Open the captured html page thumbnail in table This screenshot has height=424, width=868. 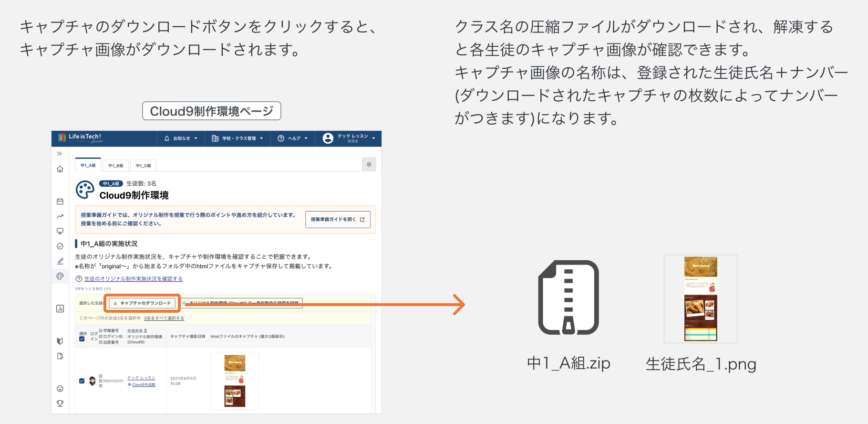[235, 381]
